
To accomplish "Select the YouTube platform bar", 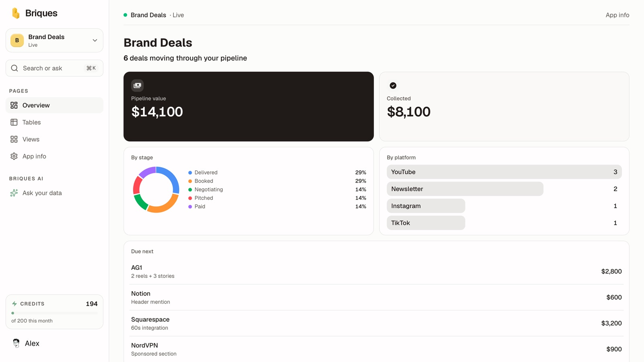I will point(504,172).
